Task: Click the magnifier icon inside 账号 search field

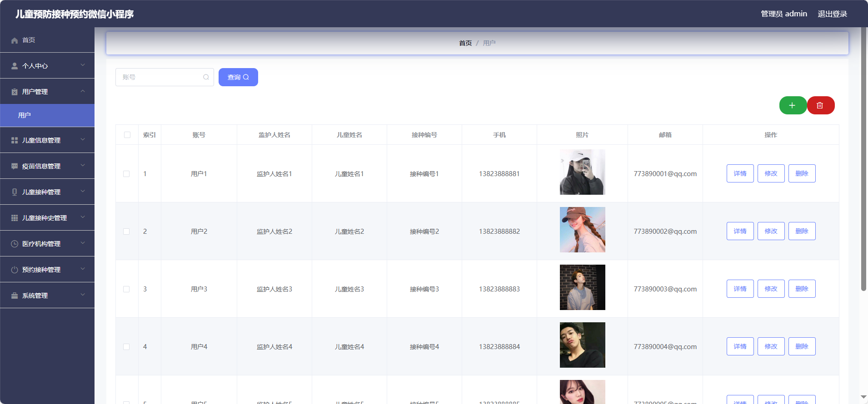Action: [206, 77]
